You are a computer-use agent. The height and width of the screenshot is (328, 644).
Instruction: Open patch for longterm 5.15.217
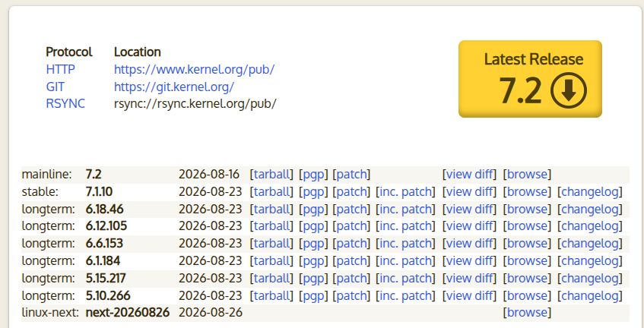[351, 278]
